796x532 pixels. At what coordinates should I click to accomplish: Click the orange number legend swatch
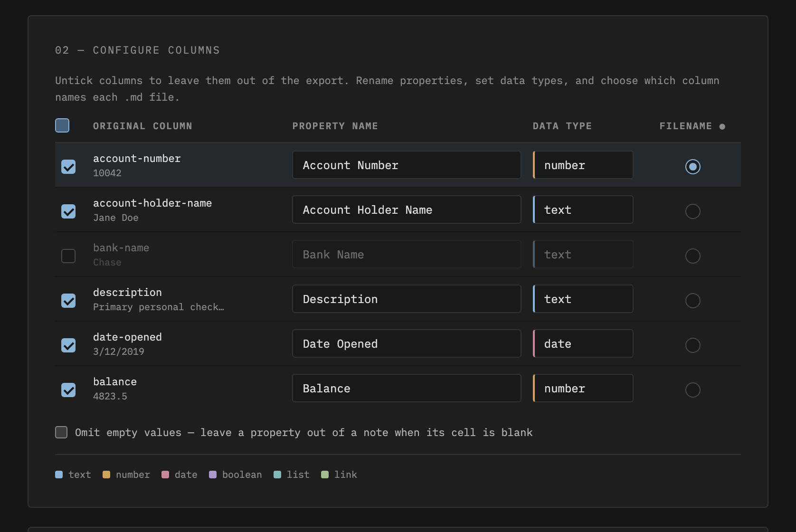(106, 475)
